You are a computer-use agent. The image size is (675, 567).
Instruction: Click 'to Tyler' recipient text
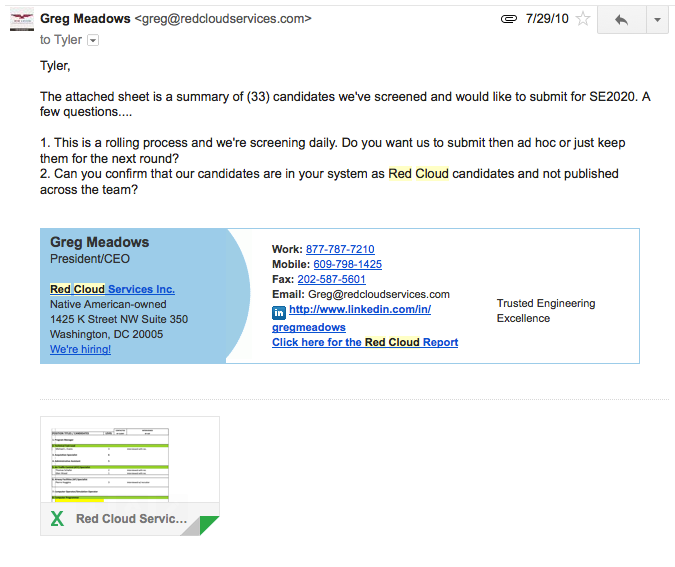61,40
